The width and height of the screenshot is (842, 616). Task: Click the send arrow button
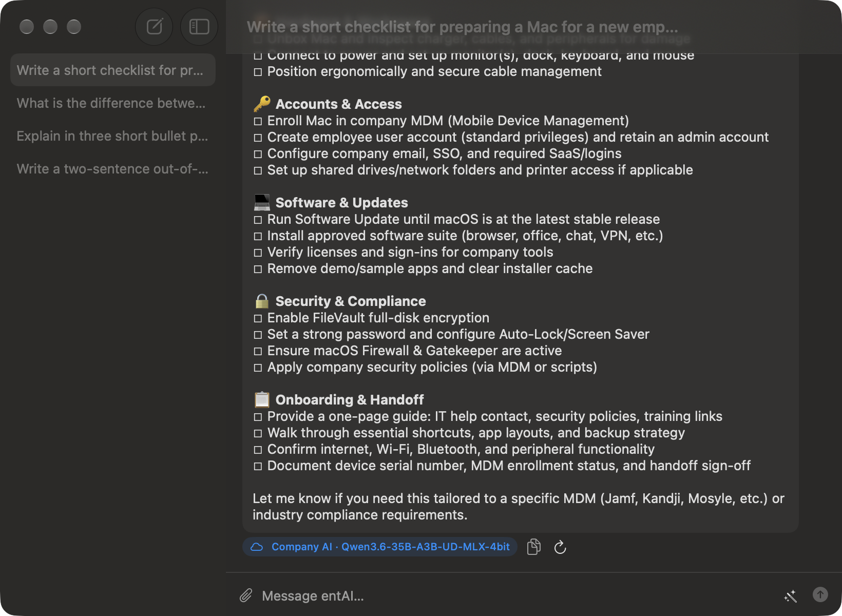point(820,594)
